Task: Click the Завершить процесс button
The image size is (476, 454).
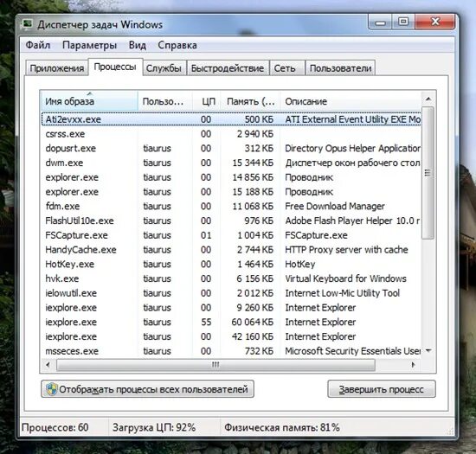Action: 382,389
